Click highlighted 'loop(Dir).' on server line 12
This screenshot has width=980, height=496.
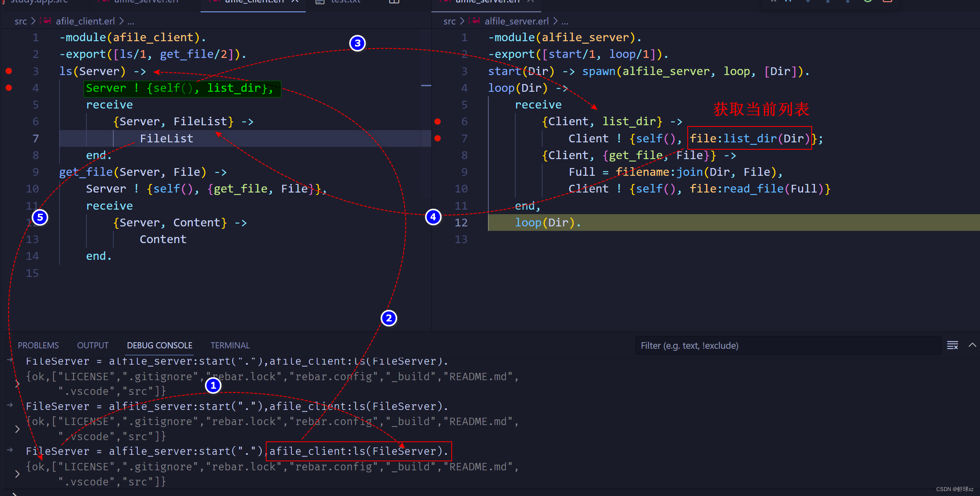tap(548, 223)
